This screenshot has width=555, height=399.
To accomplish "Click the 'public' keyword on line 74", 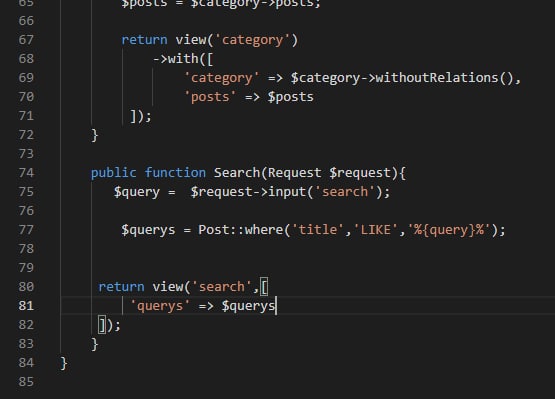I will coord(113,173).
